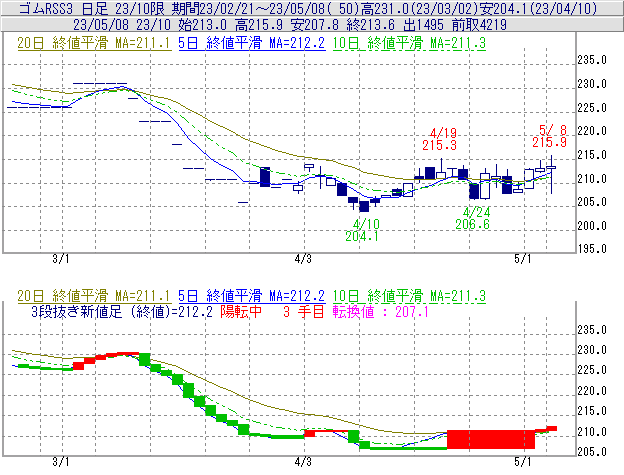The image size is (624, 475).
Task: Click the last candlestick on 5/8
Action: 551,174
